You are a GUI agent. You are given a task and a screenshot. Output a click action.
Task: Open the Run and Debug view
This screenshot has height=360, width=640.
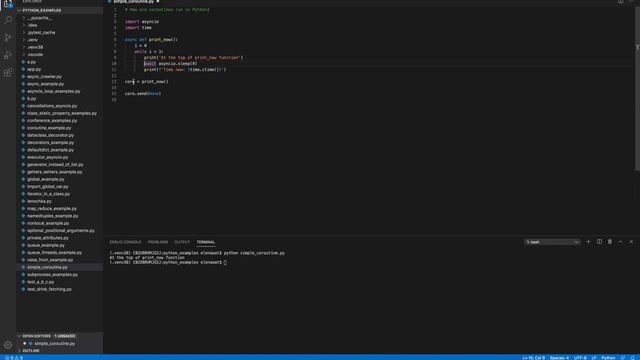point(8,55)
